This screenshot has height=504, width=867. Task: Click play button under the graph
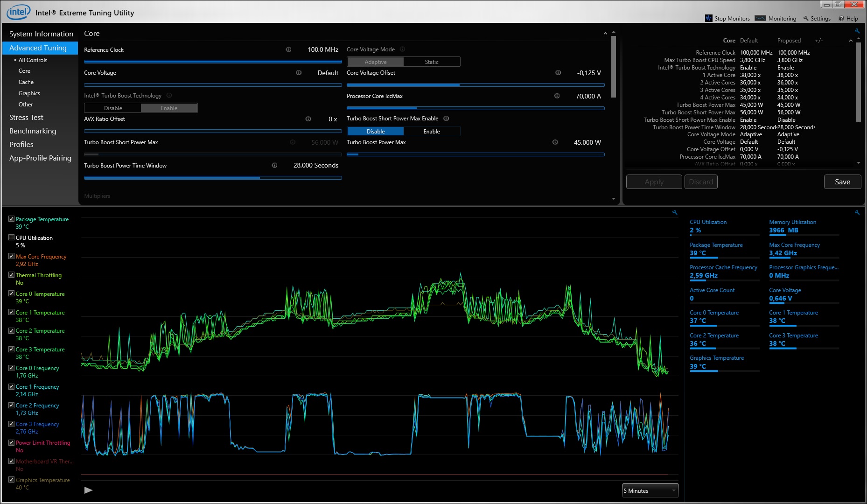[x=88, y=490]
